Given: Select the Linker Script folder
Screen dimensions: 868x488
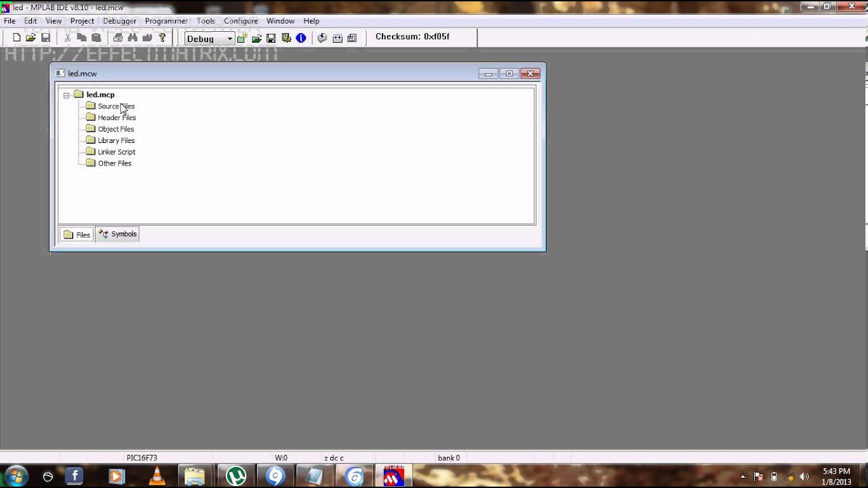Looking at the screenshot, I should 117,152.
